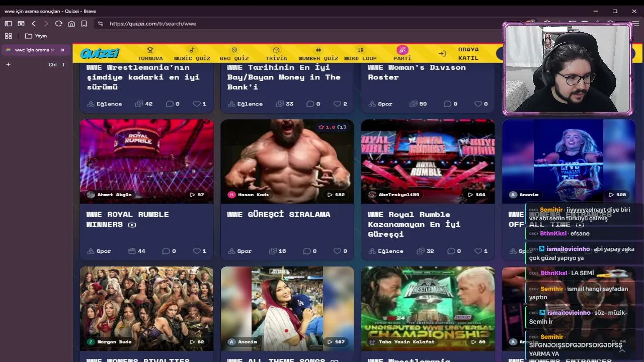Open the WWE All Theme Songs card image
This screenshot has height=362, width=644.
[287, 309]
